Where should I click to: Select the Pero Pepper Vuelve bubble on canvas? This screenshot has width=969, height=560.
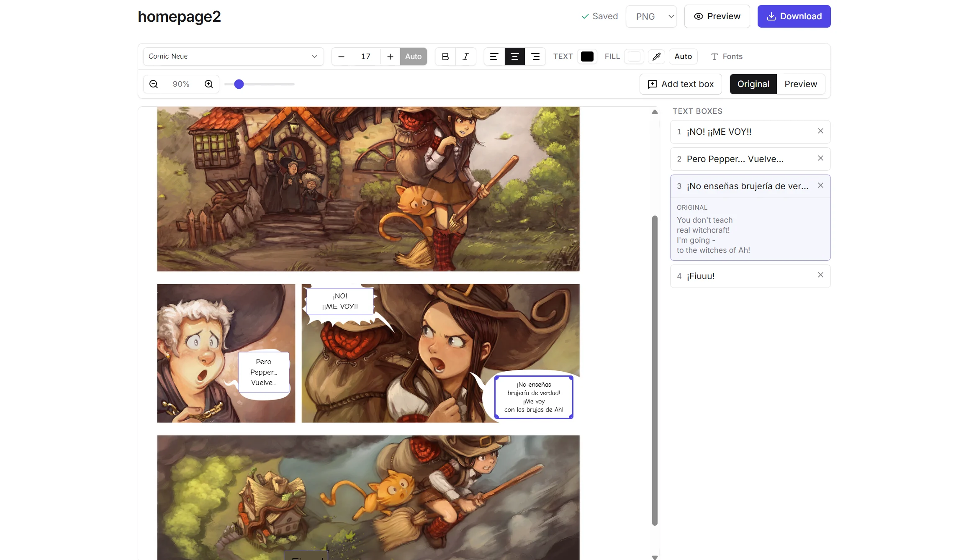pyautogui.click(x=264, y=372)
